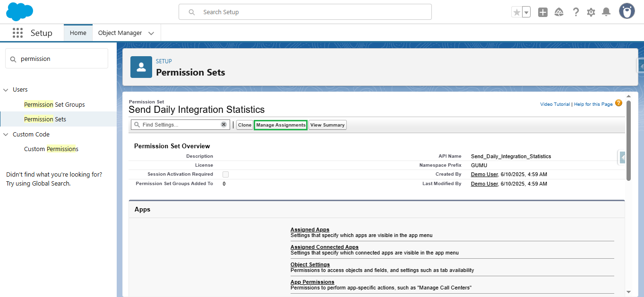Click the API name Send_Daily_Integration_Statistics
This screenshot has height=297, width=644.
click(511, 156)
